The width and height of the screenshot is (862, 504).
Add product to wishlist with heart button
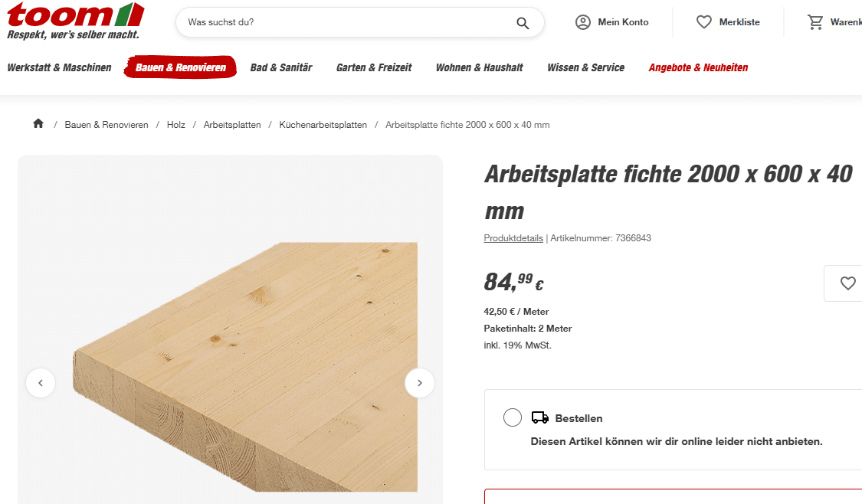(847, 283)
